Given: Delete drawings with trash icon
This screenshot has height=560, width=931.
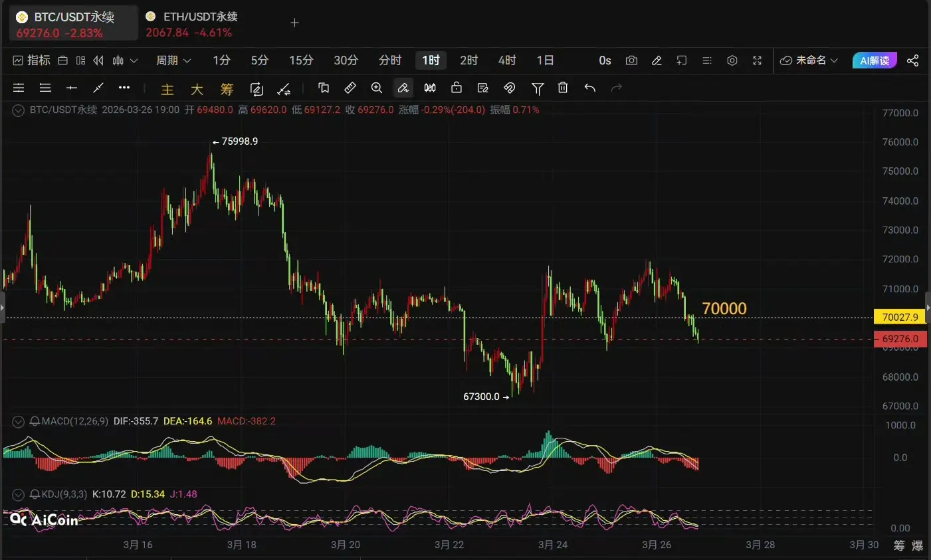Looking at the screenshot, I should click(x=563, y=88).
